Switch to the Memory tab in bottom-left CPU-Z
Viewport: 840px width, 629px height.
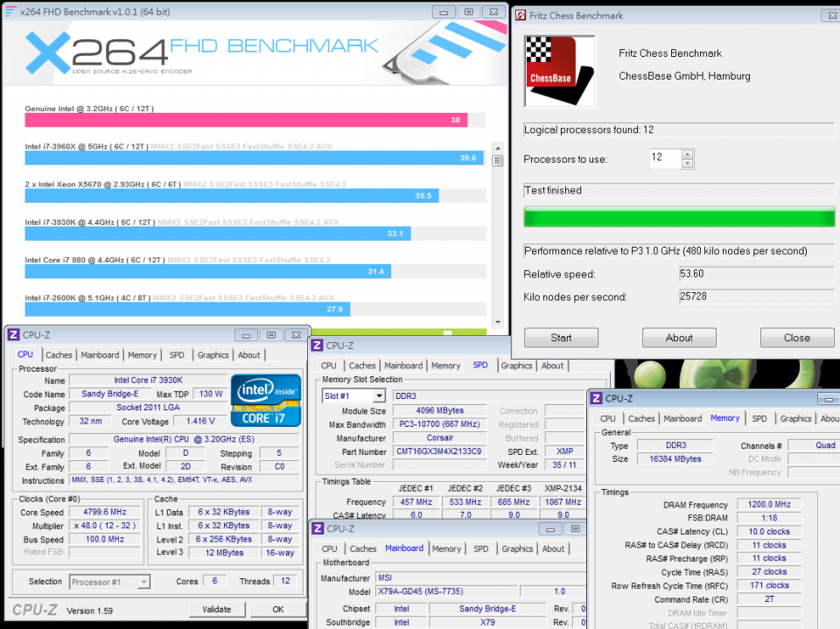click(x=142, y=354)
